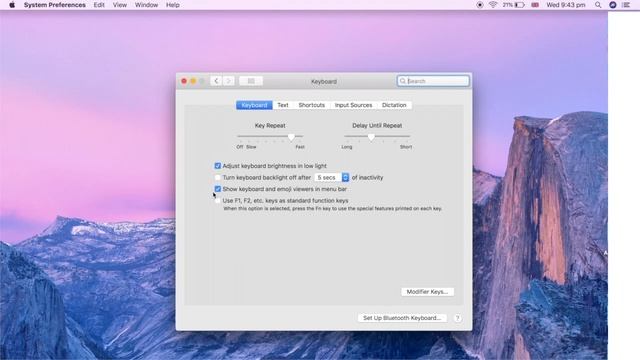Click the Fast end of Key Repeat slider
The width and height of the screenshot is (640, 360).
point(300,147)
